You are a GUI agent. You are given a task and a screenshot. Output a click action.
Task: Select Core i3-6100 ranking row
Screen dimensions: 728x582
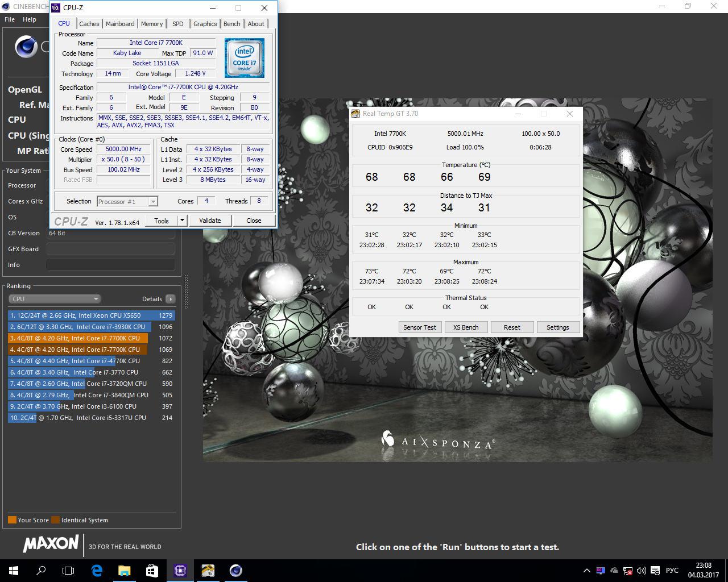coord(91,406)
